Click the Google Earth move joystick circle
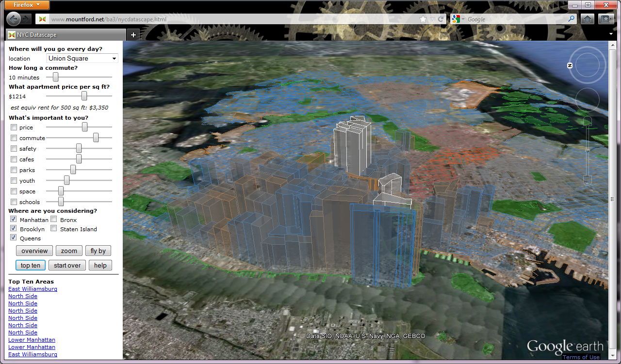Screen dimensions: 621x364 [587, 101]
